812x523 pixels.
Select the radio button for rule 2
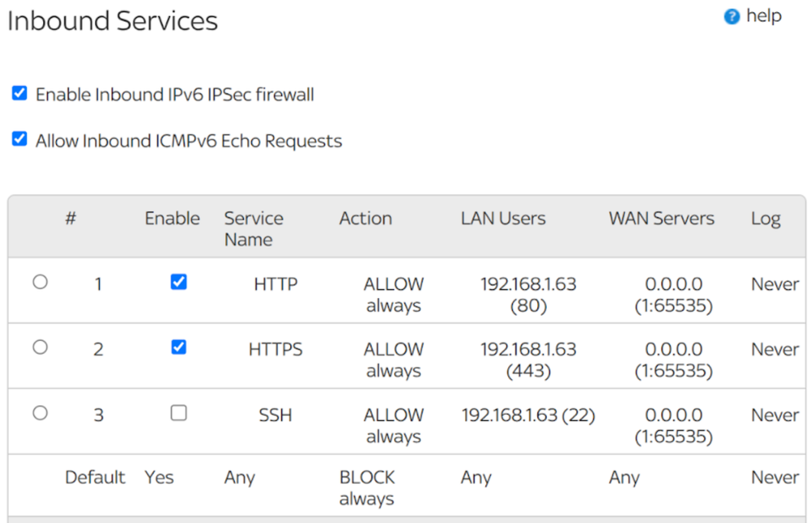pyautogui.click(x=40, y=347)
